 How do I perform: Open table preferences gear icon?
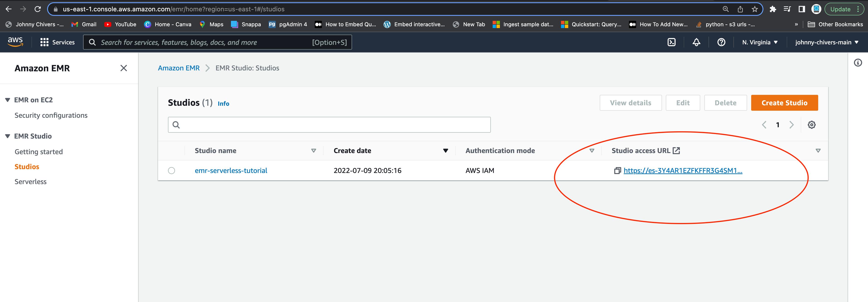(x=811, y=125)
